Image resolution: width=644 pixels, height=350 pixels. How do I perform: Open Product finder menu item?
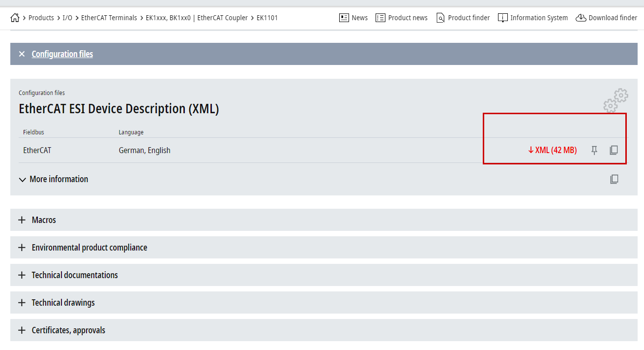469,18
